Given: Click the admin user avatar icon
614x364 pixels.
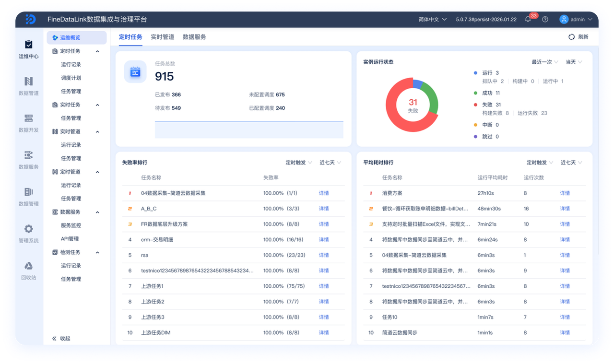Looking at the screenshot, I should (x=564, y=19).
